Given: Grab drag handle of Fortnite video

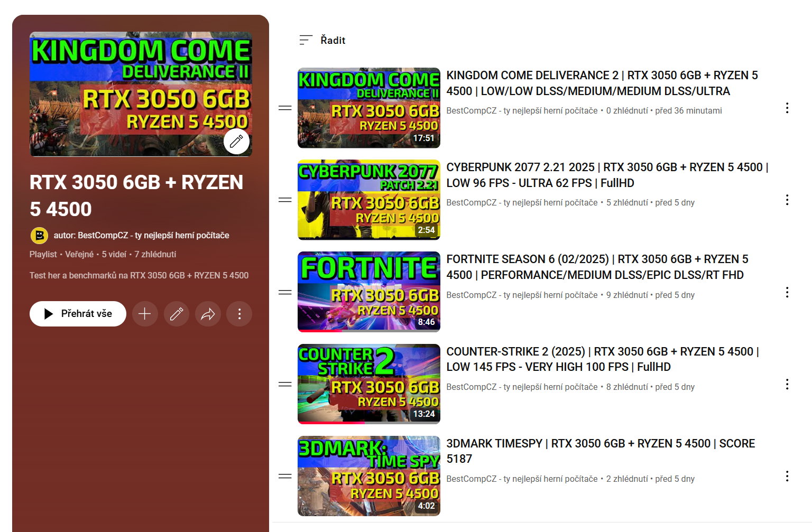Looking at the screenshot, I should click(285, 292).
